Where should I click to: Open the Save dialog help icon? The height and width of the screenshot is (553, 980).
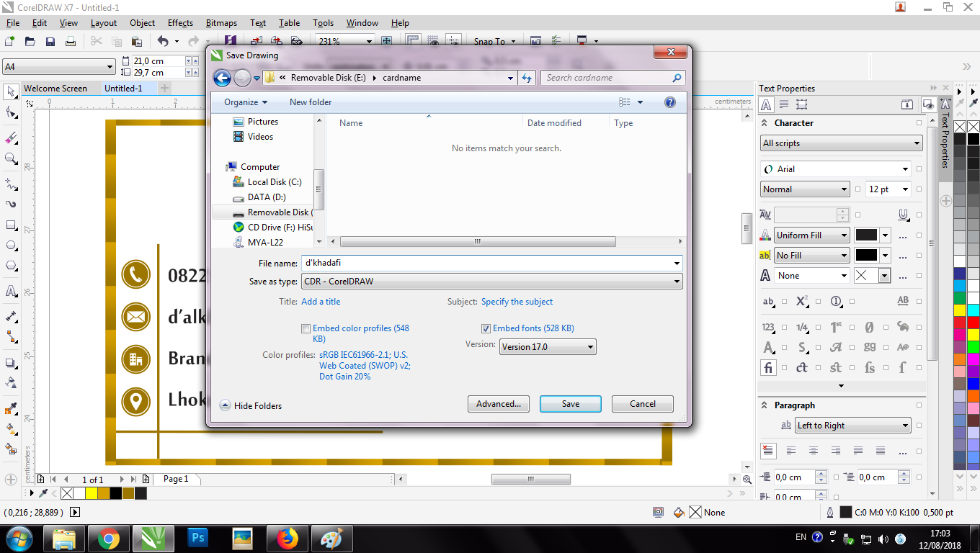(670, 102)
